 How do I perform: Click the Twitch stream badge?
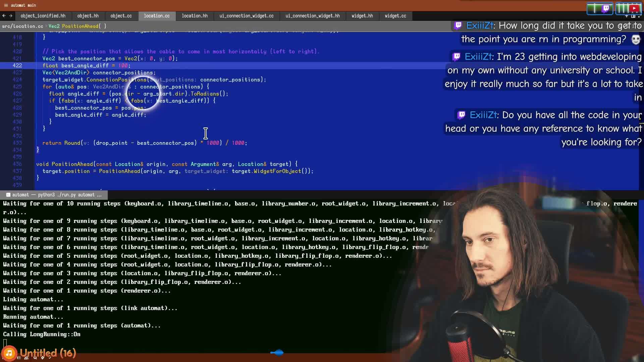599,9
